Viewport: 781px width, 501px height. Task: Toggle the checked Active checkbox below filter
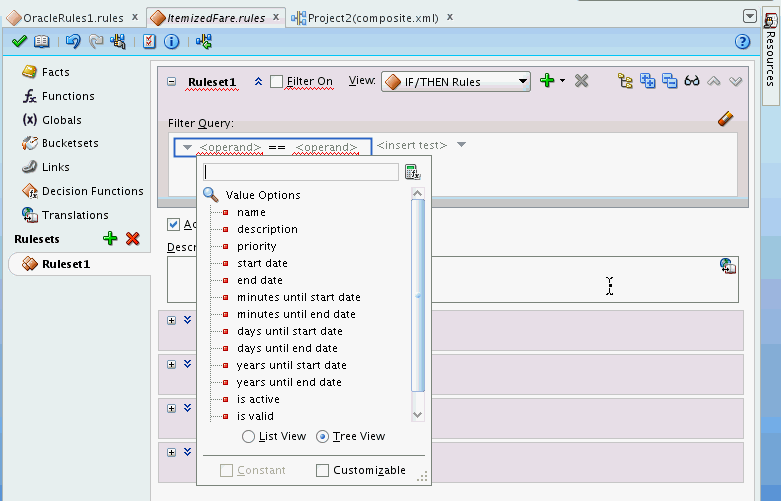coord(173,225)
